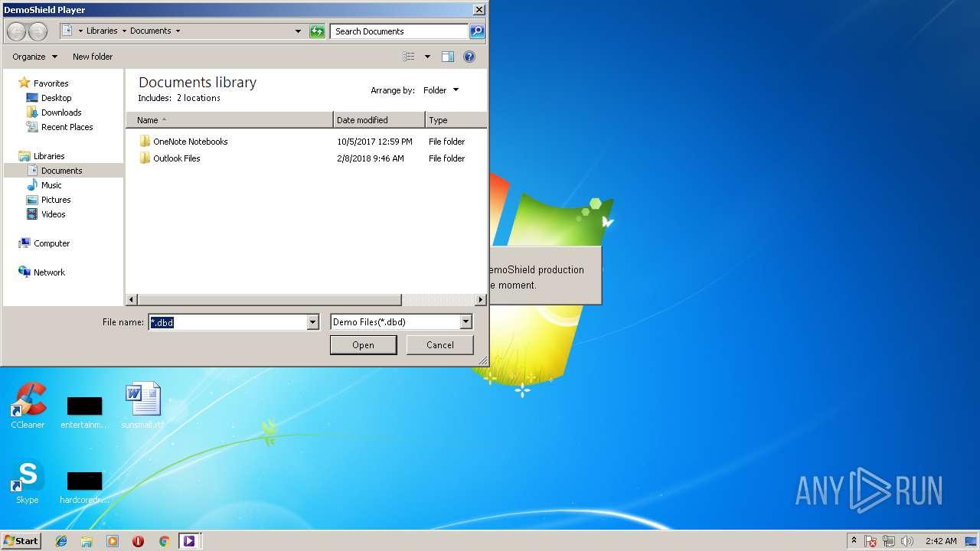
Task: Open the CCleaner desktop shortcut
Action: [28, 406]
